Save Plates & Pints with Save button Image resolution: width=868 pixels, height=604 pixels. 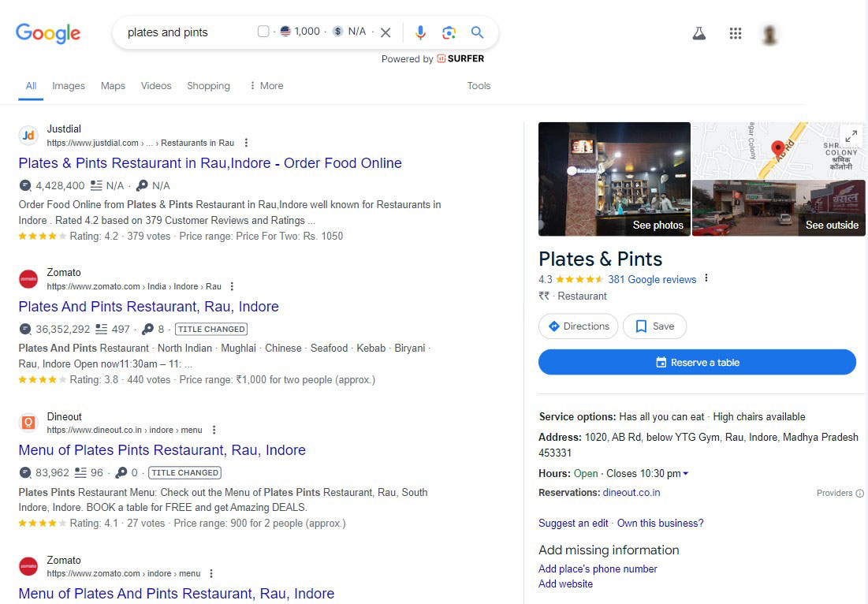[655, 326]
